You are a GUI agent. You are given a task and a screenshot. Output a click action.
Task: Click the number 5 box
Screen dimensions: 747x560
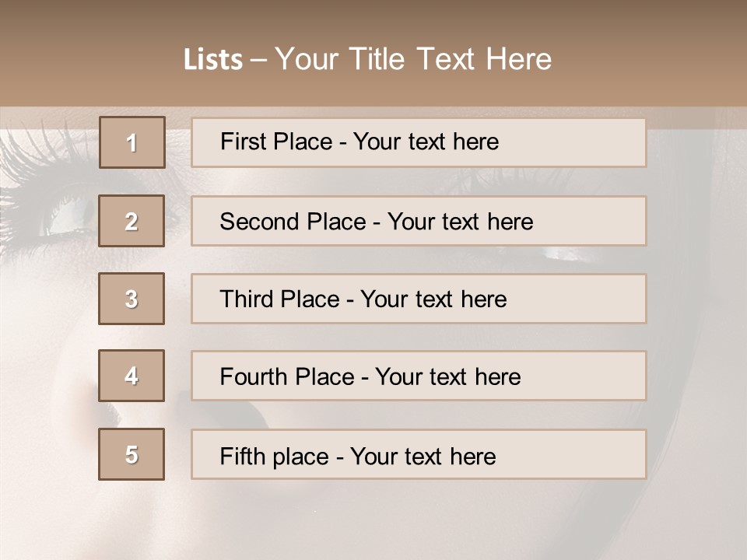(x=132, y=454)
